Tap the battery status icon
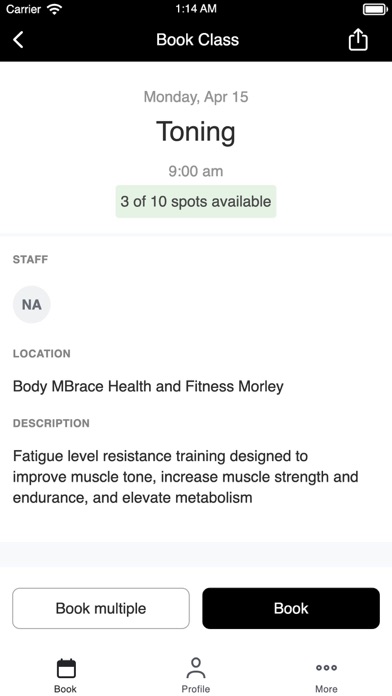The image size is (392, 696). pos(375,9)
